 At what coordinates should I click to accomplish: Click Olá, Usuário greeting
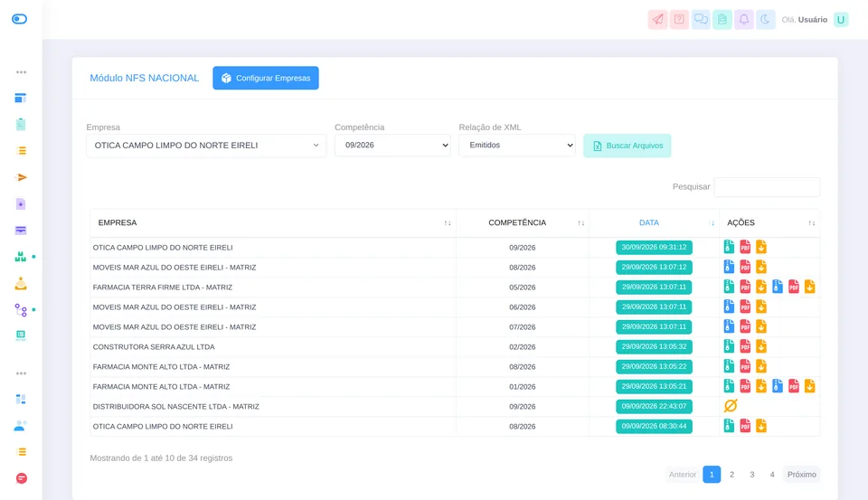pos(805,19)
